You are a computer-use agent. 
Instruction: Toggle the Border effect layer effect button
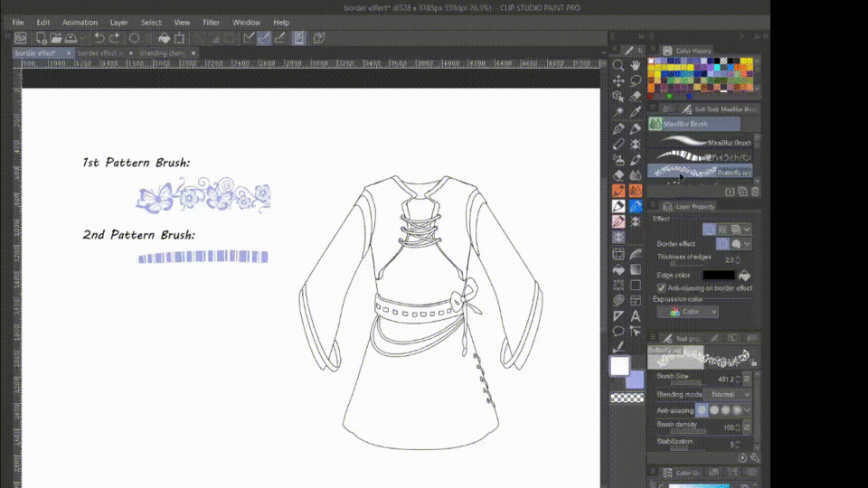710,230
